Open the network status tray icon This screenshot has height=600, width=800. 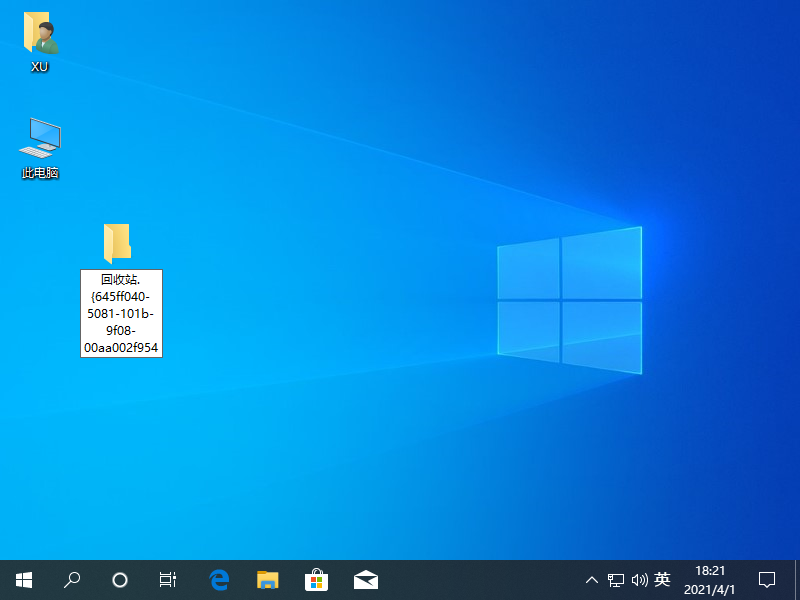coord(616,579)
